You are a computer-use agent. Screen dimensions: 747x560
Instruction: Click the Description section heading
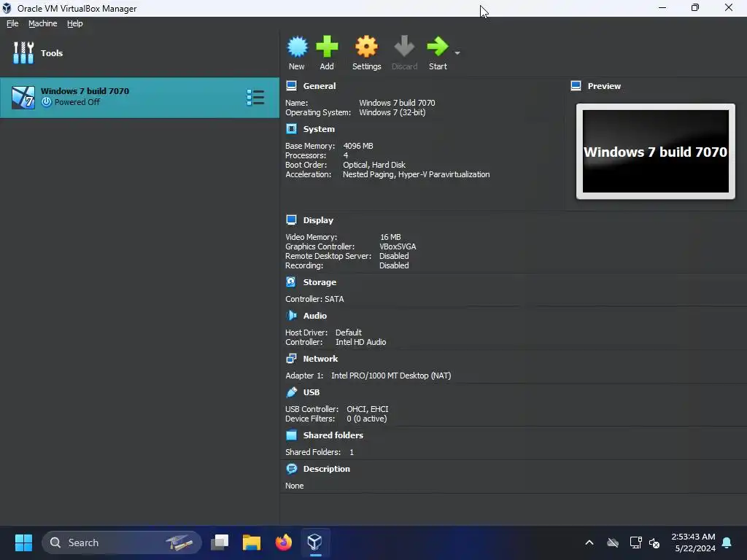pyautogui.click(x=326, y=469)
